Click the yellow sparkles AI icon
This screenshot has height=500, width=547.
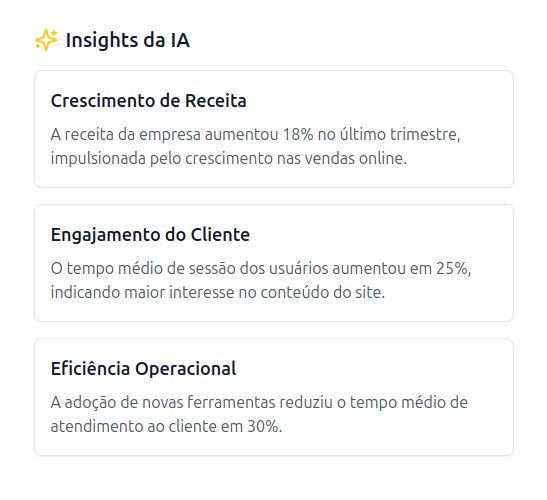(46, 40)
